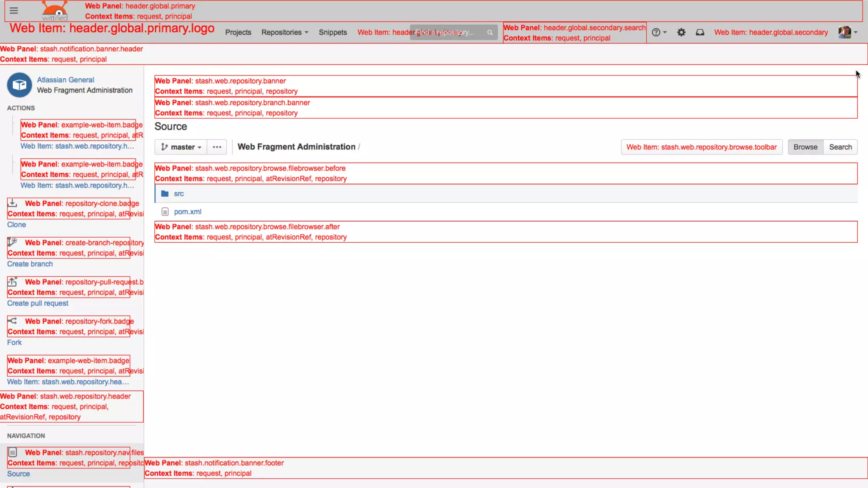Click the help question mark icon
This screenshot has width=868, height=488.
click(656, 32)
